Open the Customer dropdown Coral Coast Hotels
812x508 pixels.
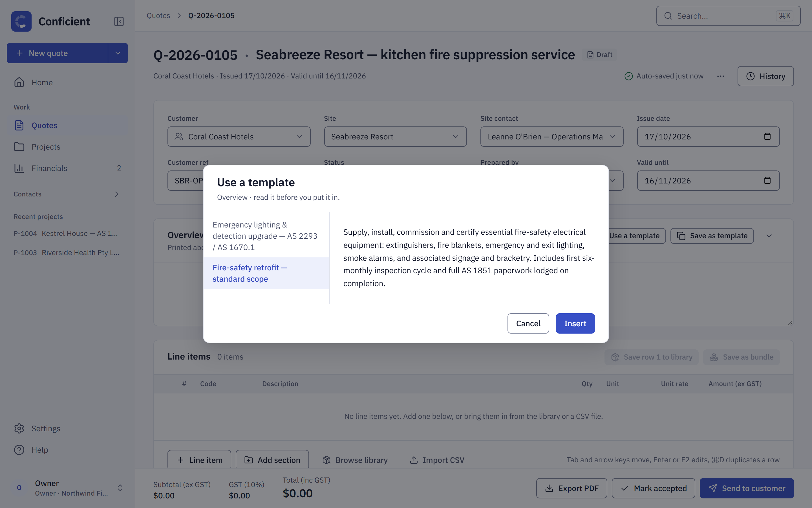(x=239, y=137)
